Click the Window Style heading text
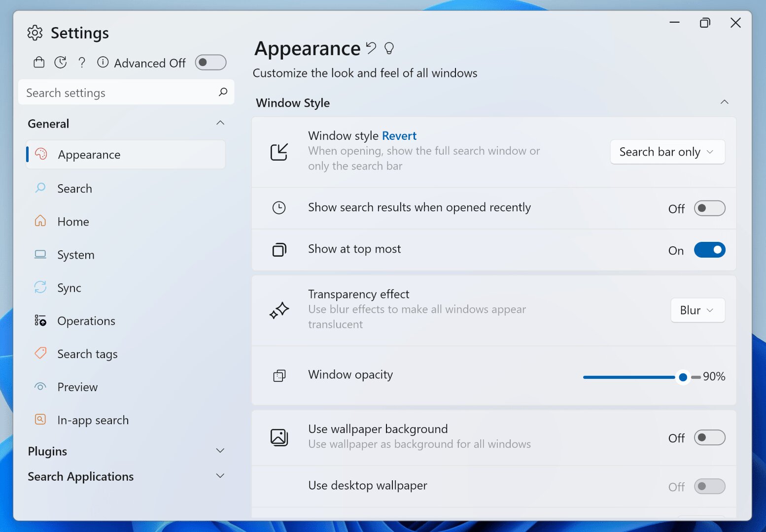 293,102
